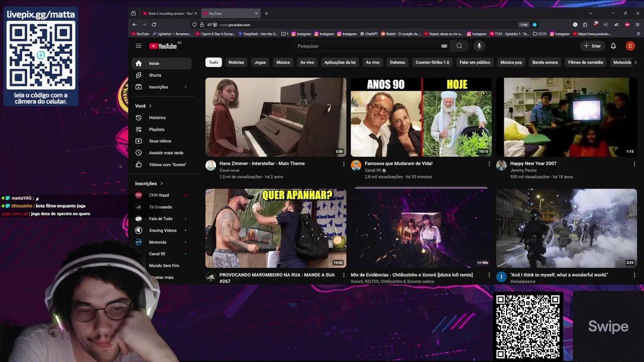Select the Notícias filter chip
Viewport: 644px width, 362px height.
click(236, 62)
